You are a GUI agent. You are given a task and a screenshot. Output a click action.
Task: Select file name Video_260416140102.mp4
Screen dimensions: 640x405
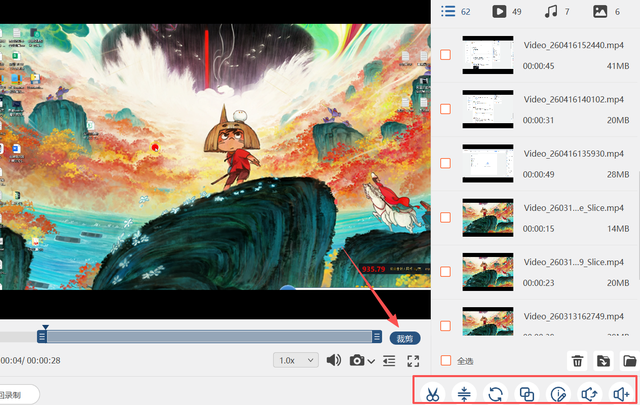click(x=573, y=100)
